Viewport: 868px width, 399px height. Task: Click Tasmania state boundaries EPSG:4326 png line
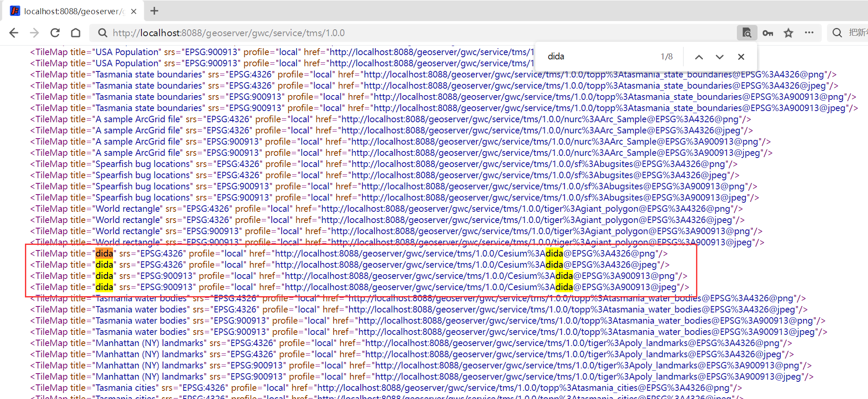click(433, 74)
